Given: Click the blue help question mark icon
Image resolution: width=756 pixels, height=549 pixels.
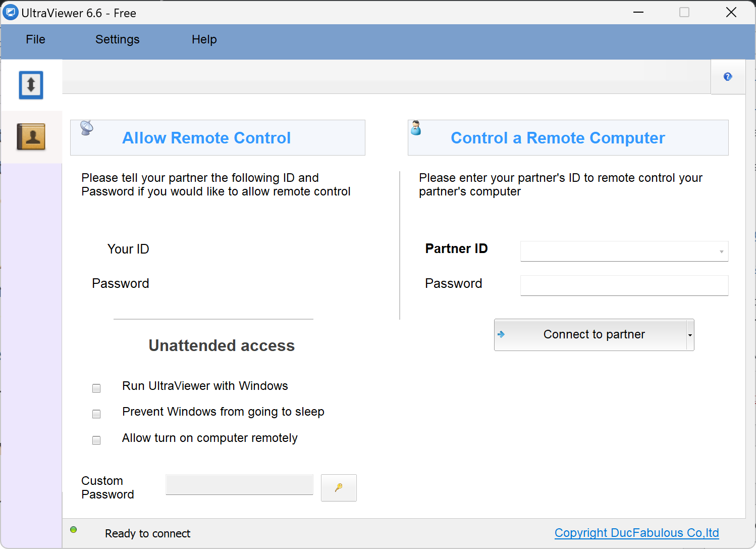Looking at the screenshot, I should pyautogui.click(x=728, y=77).
